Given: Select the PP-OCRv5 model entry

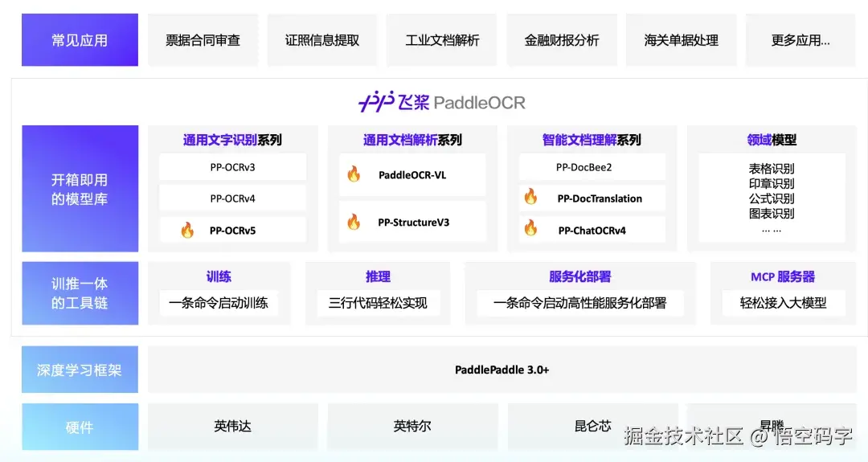Looking at the screenshot, I should click(x=232, y=230).
